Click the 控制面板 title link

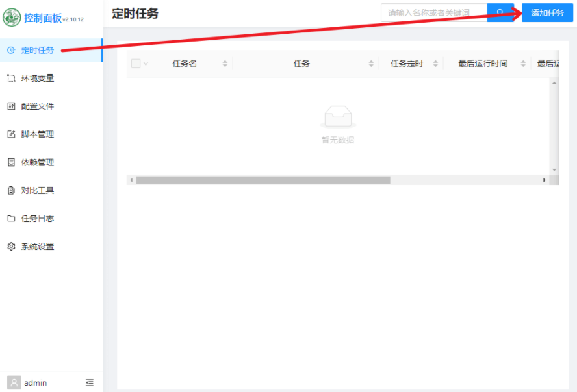point(43,18)
